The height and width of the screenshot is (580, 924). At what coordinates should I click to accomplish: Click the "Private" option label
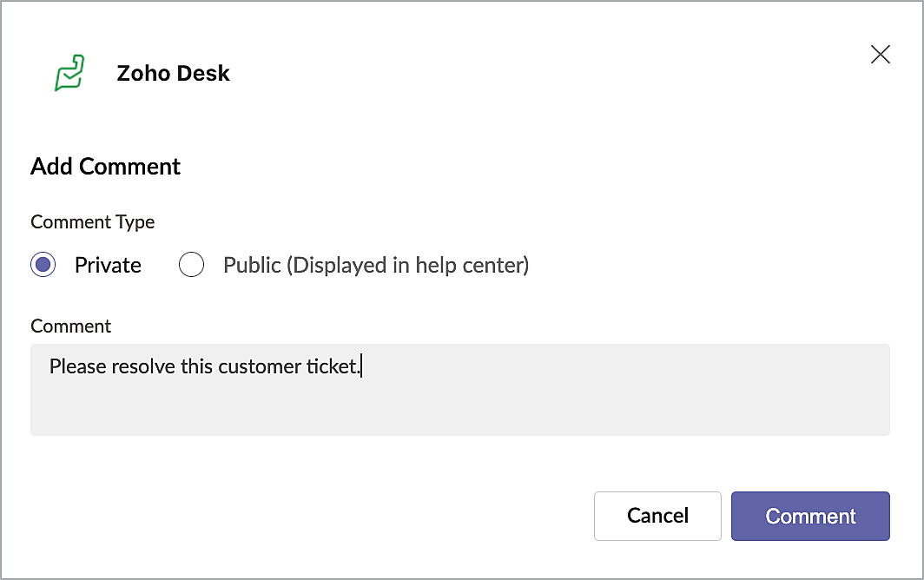pos(108,265)
